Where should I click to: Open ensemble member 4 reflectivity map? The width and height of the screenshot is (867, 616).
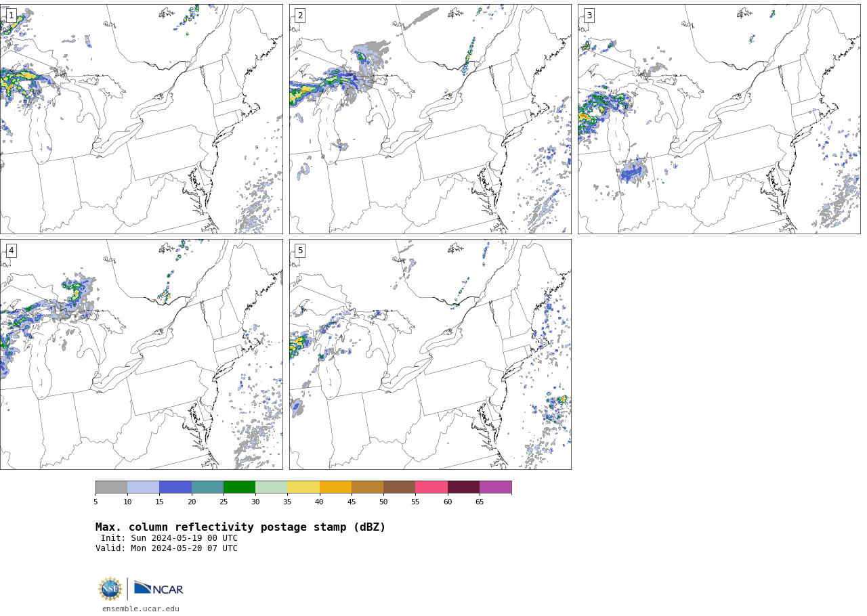[141, 354]
